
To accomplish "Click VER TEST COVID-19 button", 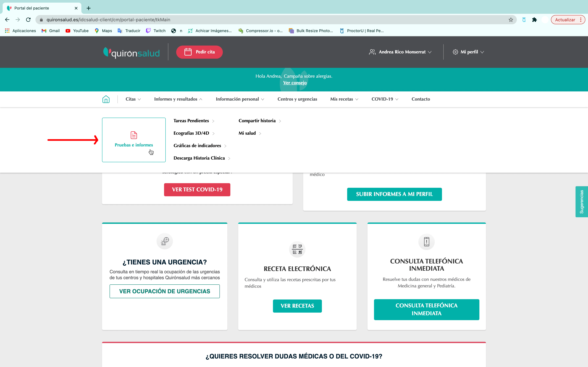I will tap(197, 189).
